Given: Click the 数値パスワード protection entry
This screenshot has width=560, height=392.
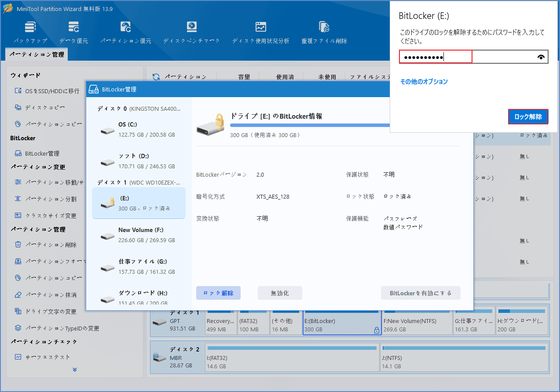Looking at the screenshot, I should click(403, 227).
